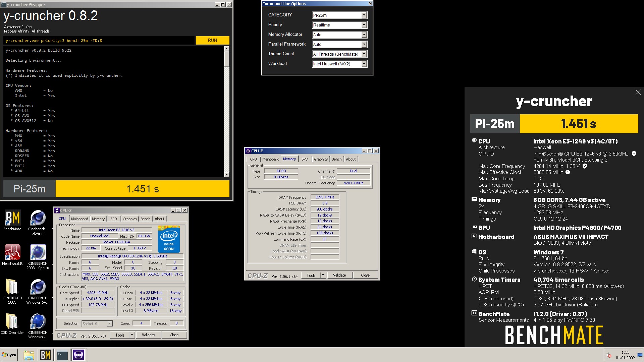Click Tools in CPU-Z CPU window

tap(120, 335)
